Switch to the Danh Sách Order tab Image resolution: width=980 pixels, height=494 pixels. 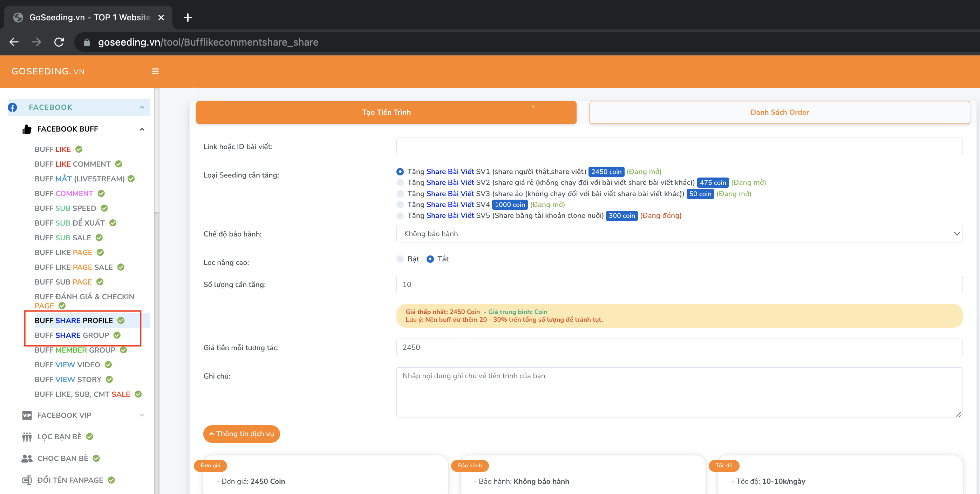coord(780,112)
